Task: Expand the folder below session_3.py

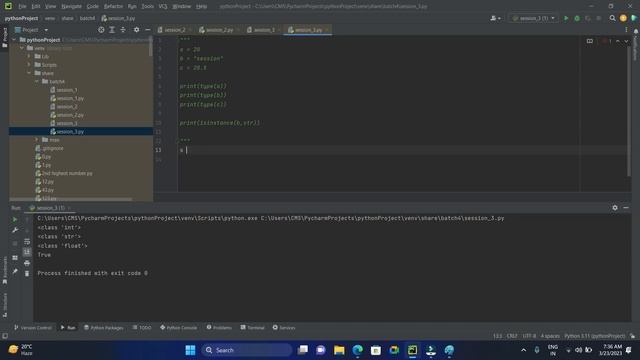Action: click(x=37, y=140)
